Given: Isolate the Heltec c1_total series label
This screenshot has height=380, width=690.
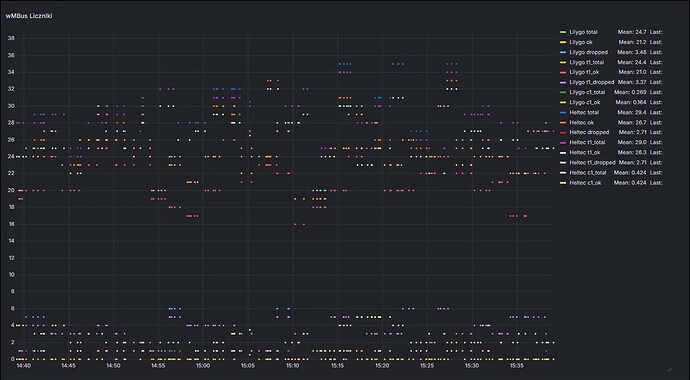Looking at the screenshot, I should (588, 173).
